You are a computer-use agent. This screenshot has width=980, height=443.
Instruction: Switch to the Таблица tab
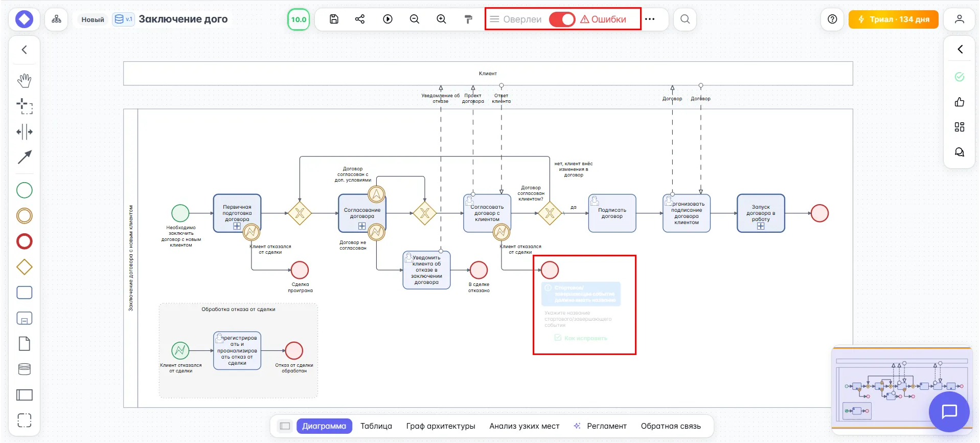[376, 426]
